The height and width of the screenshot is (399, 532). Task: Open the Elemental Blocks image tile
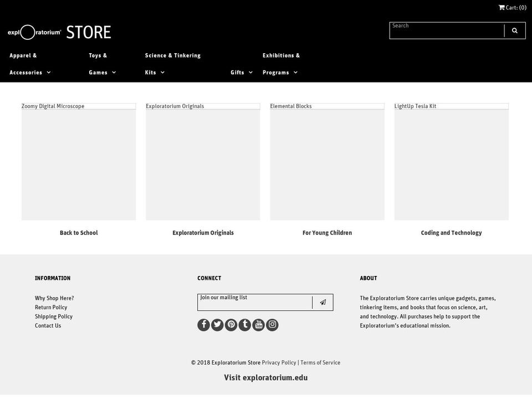click(327, 161)
